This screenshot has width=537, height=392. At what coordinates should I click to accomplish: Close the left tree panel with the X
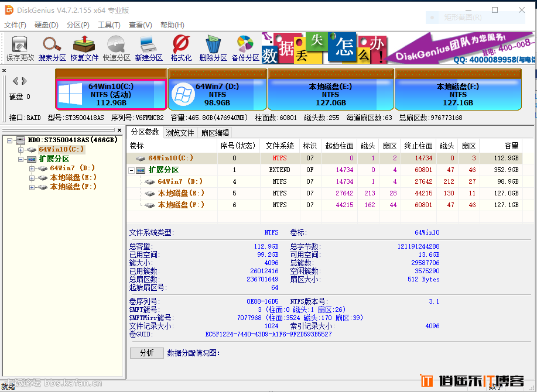pyautogui.click(x=119, y=130)
